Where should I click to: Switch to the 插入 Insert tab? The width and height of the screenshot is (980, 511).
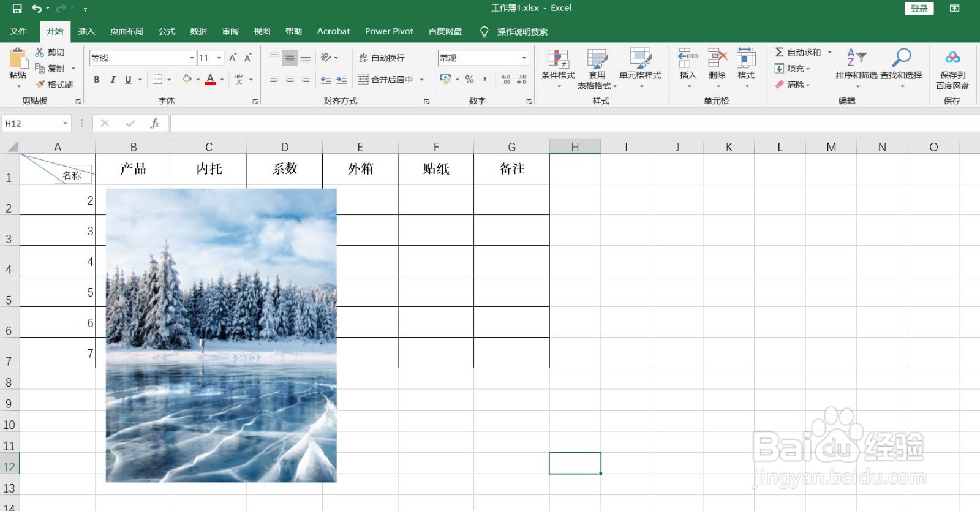tap(86, 31)
